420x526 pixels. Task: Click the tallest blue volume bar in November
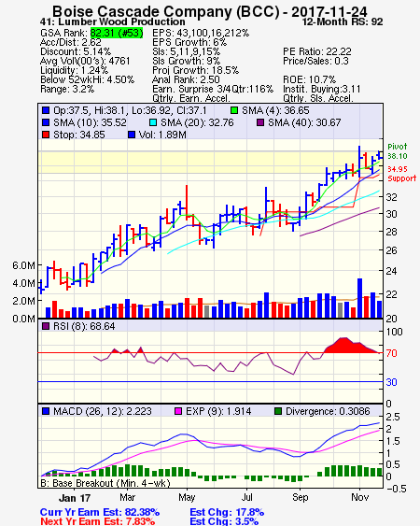(x=359, y=298)
